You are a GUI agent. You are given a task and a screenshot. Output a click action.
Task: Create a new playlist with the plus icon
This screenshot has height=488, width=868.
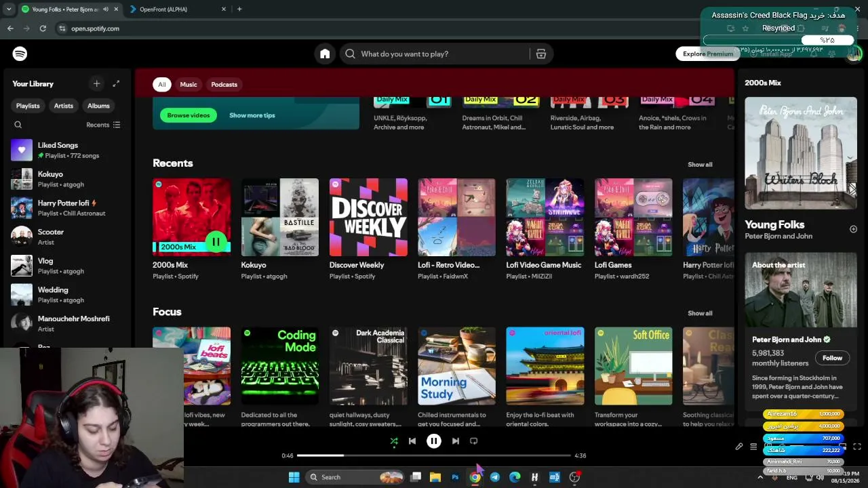[x=96, y=83]
